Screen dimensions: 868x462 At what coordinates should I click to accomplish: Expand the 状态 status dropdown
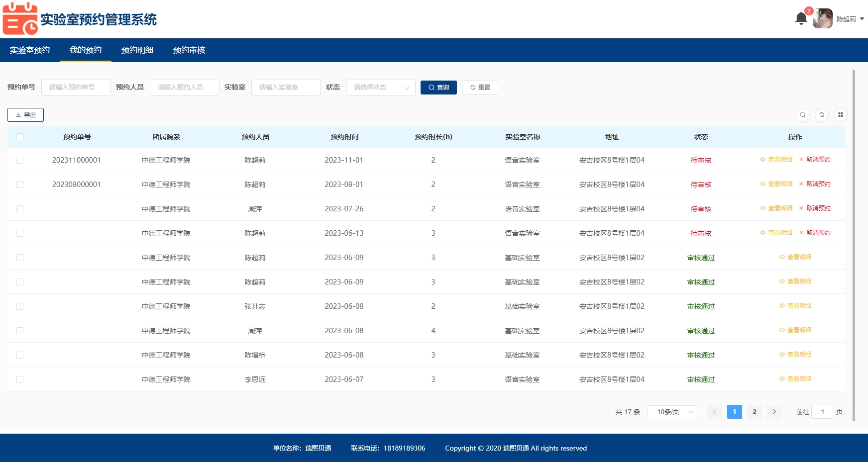click(x=380, y=88)
